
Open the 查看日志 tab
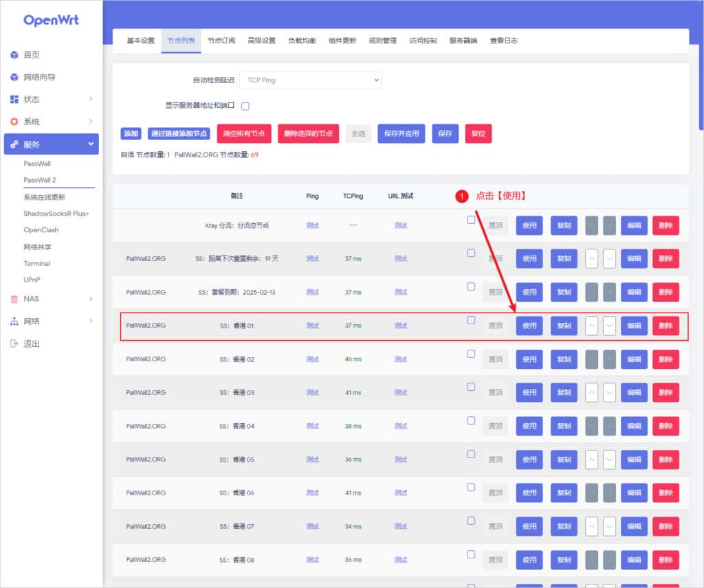coord(504,41)
